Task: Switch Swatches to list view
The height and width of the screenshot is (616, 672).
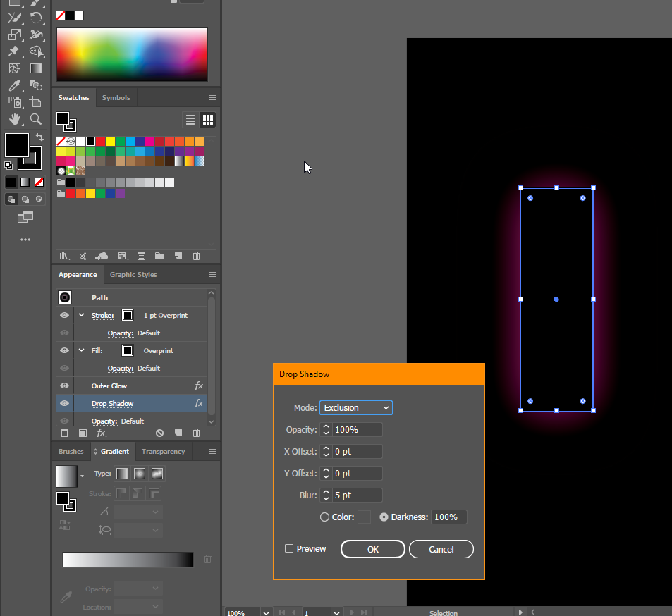Action: coord(190,120)
